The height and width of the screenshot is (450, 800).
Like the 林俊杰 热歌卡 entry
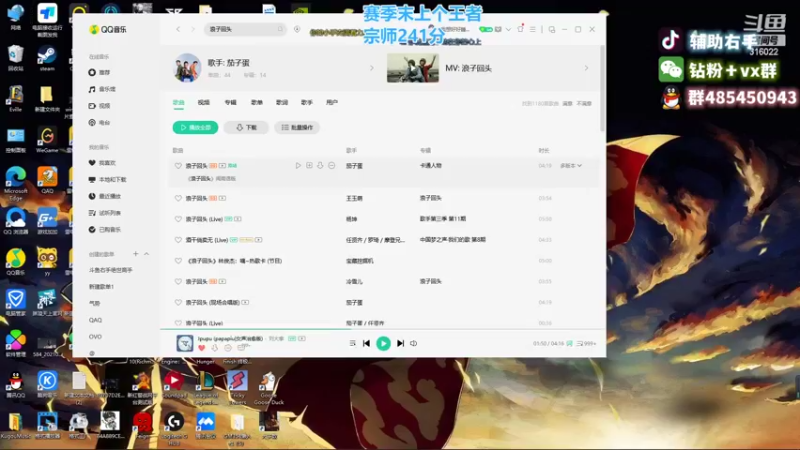(x=178, y=261)
